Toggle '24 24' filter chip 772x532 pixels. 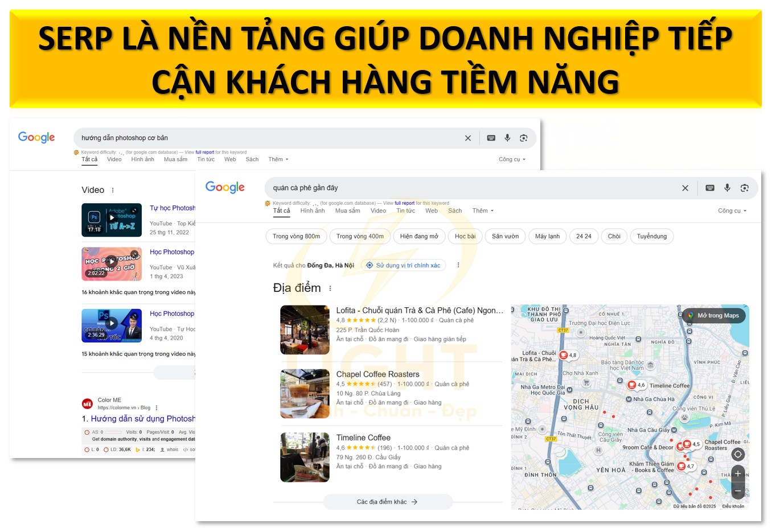click(x=584, y=236)
